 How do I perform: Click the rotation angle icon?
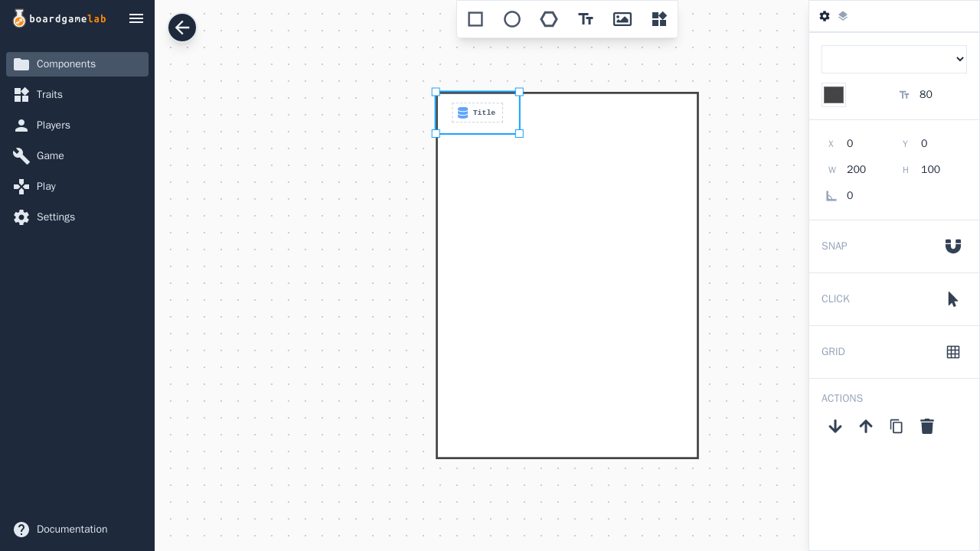831,196
